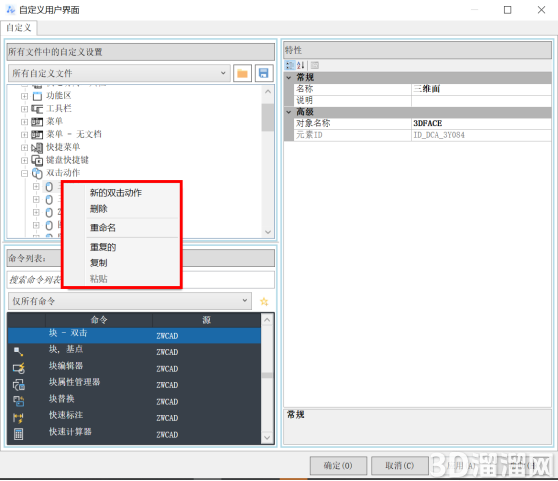Select the 功能区 ribbon icon node
Image resolution: width=558 pixels, height=481 pixels.
point(37,96)
